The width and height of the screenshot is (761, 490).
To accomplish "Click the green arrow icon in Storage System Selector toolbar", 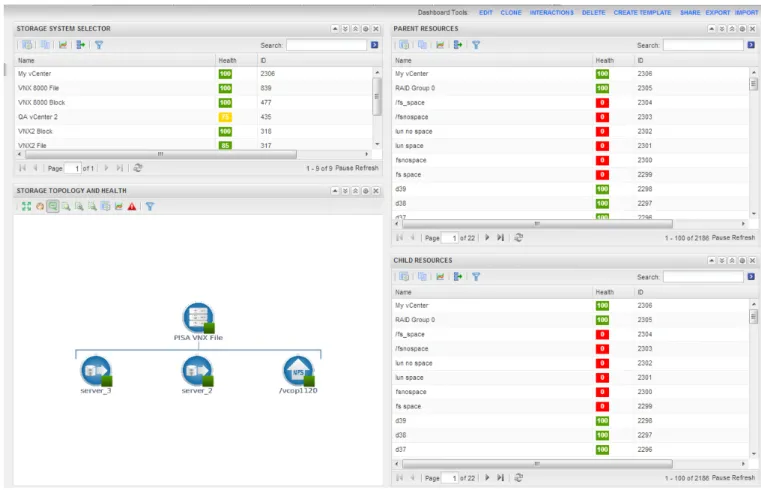I will pyautogui.click(x=81, y=45).
